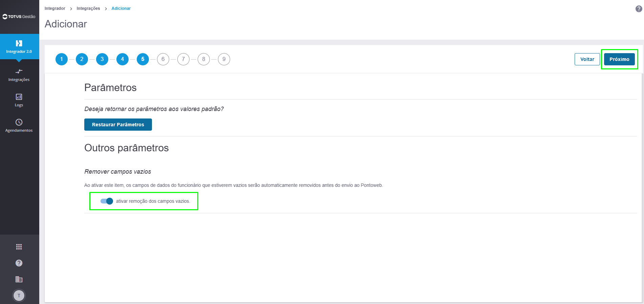Go to step 3 in the wizard

pos(102,59)
